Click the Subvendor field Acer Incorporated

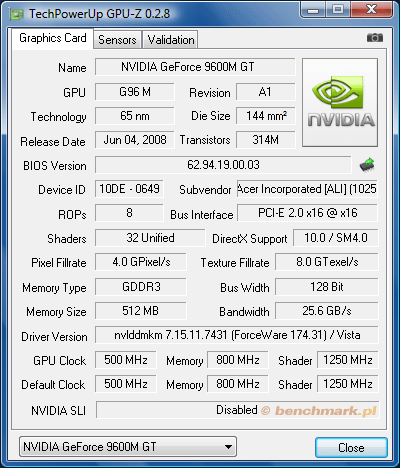tap(307, 189)
